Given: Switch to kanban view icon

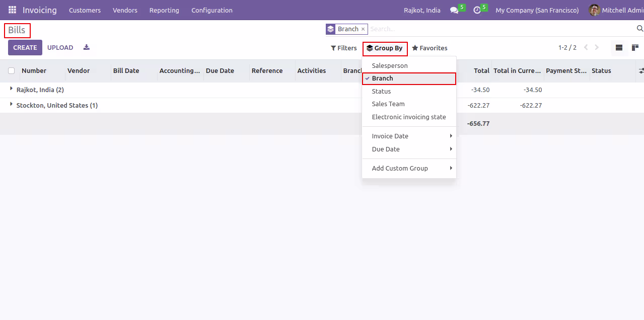Looking at the screenshot, I should pos(635,48).
